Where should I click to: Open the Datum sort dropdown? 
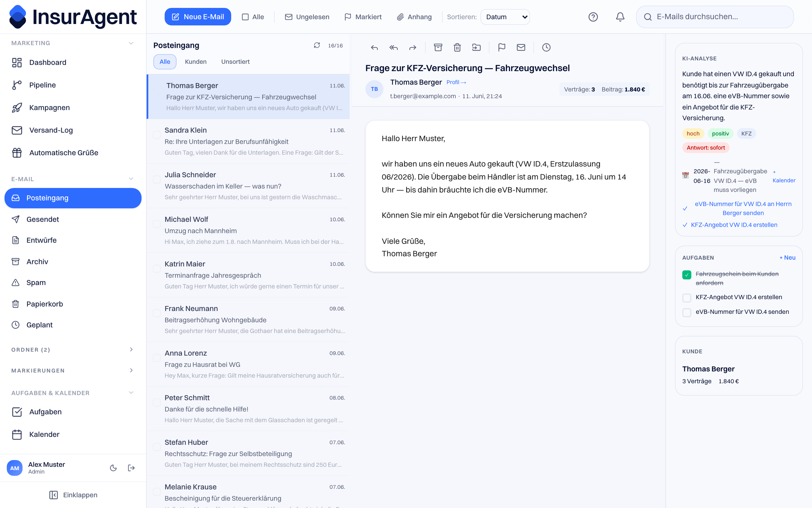point(505,17)
